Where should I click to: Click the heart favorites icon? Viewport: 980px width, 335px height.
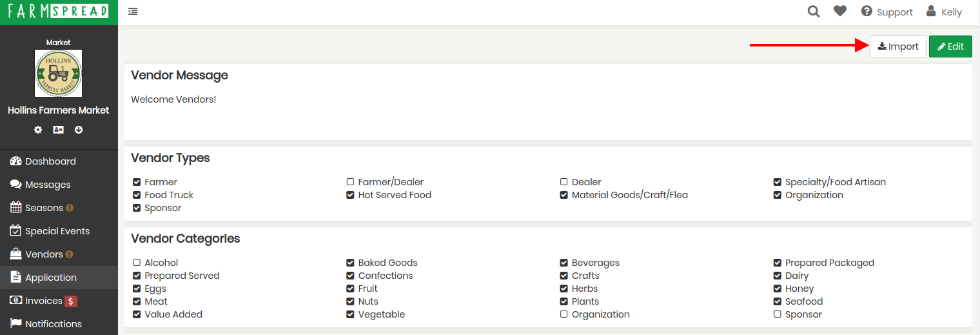[840, 12]
